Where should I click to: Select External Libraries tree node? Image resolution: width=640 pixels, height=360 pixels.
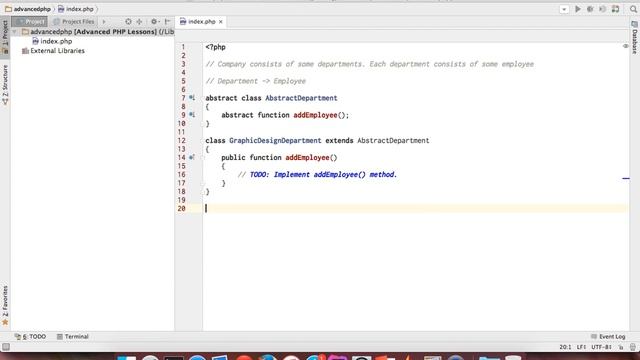(53, 51)
